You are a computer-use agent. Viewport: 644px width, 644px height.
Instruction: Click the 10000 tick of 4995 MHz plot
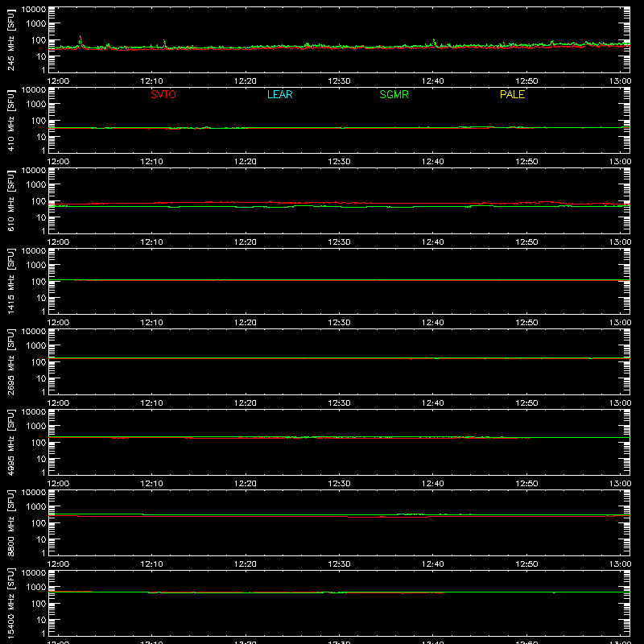coord(34,412)
